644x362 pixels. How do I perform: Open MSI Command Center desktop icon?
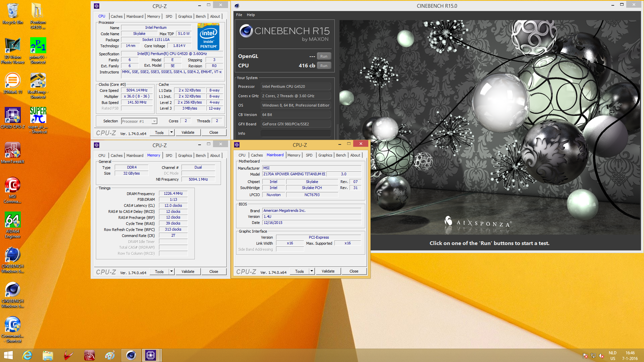(12, 190)
